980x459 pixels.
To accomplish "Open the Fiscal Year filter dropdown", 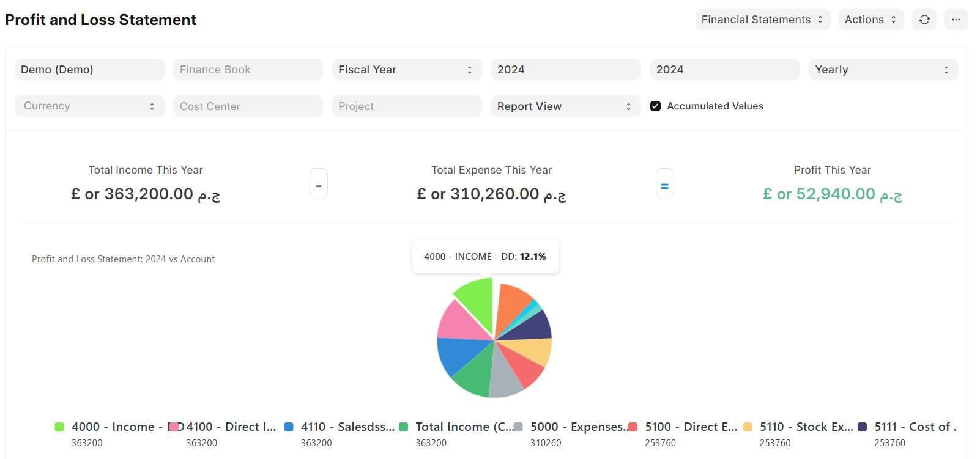I will [406, 70].
